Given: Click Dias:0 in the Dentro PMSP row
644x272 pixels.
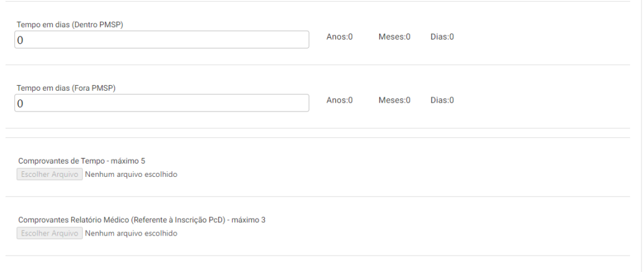Looking at the screenshot, I should [x=442, y=37].
